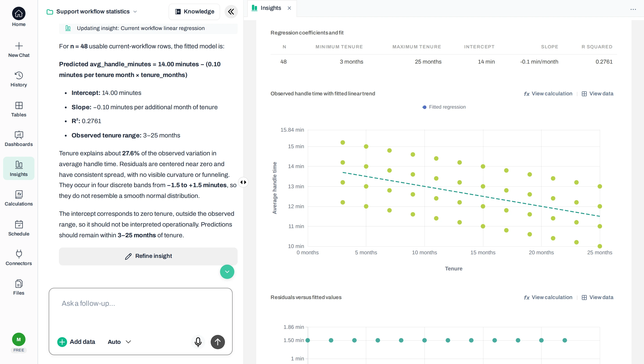Viewport: 644px width, 364px height.
Task: View data for observed handle time chart
Action: pyautogui.click(x=597, y=94)
